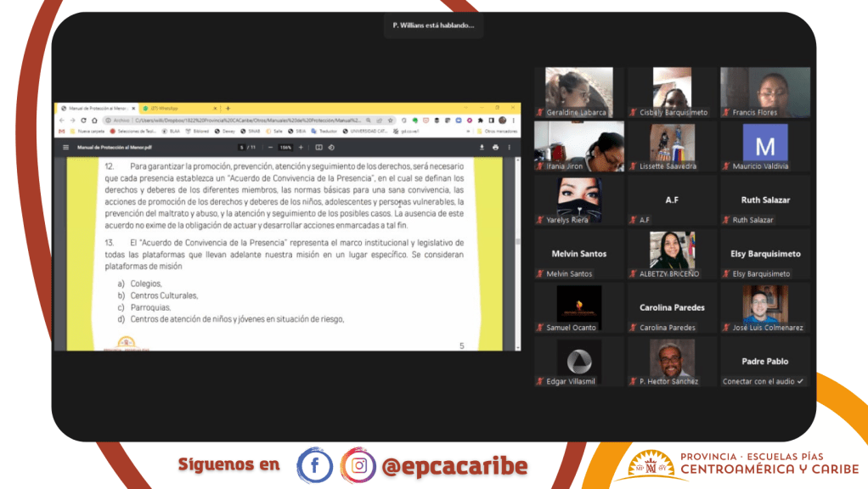The image size is (868, 489).
Task: Open the Otros marcadores bookmarks folder
Action: click(499, 132)
